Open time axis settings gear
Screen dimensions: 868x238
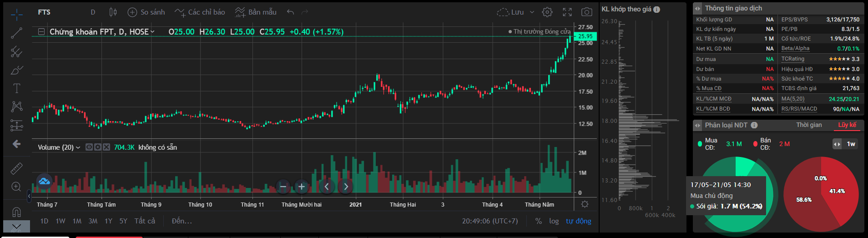tap(585, 204)
